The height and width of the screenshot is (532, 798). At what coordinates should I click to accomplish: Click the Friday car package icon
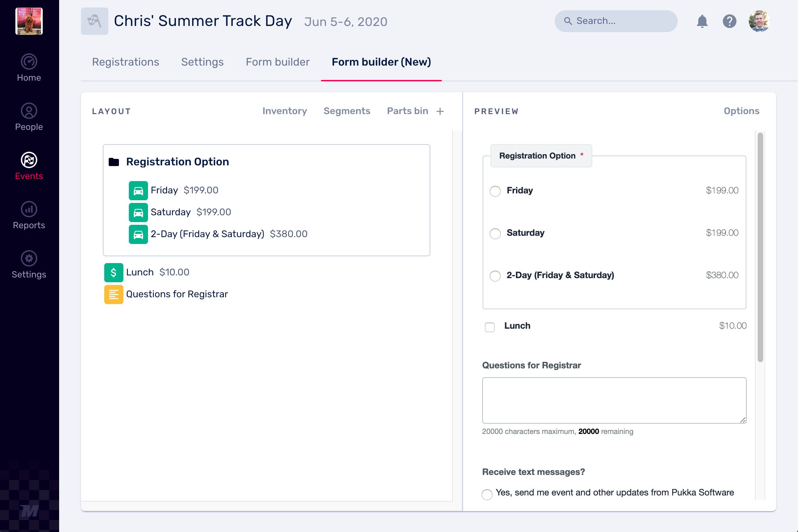click(138, 190)
